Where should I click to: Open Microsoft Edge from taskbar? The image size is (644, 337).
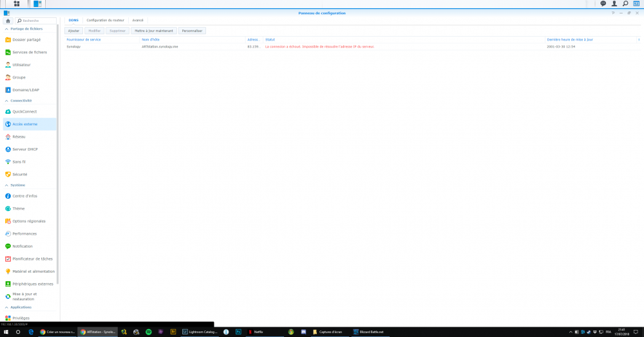click(x=30, y=332)
